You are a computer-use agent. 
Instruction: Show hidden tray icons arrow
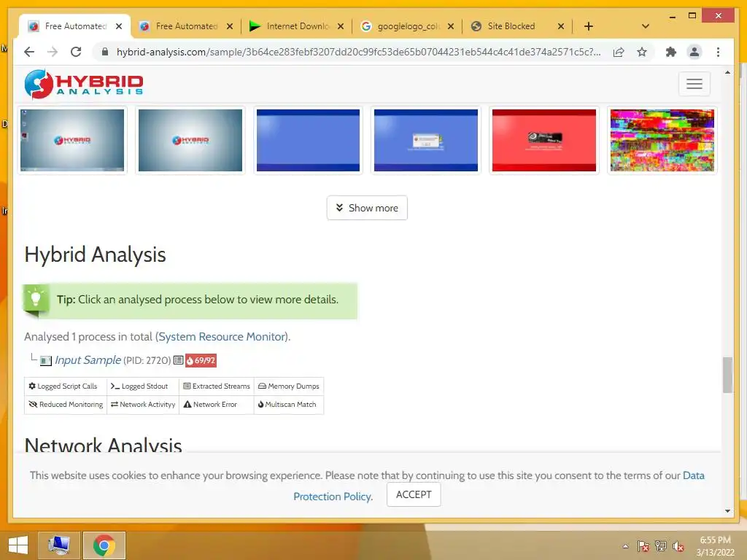point(625,546)
